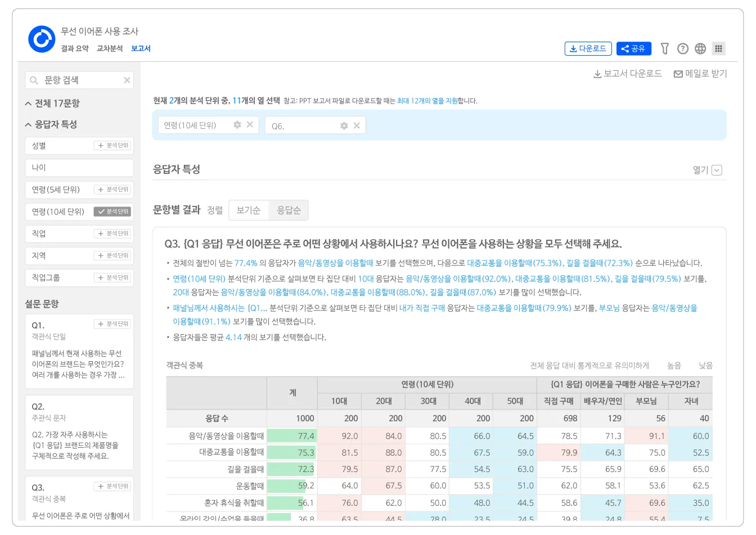Toggle 분석 단위 for Q1.
756x535 pixels.
pyautogui.click(x=112, y=324)
